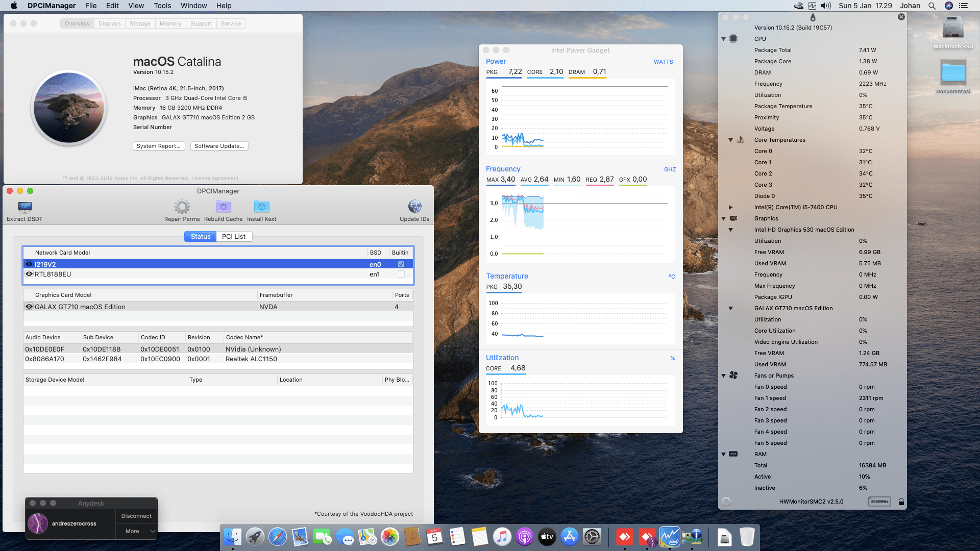Open Launchpad rocket in the Dock

[255, 537]
